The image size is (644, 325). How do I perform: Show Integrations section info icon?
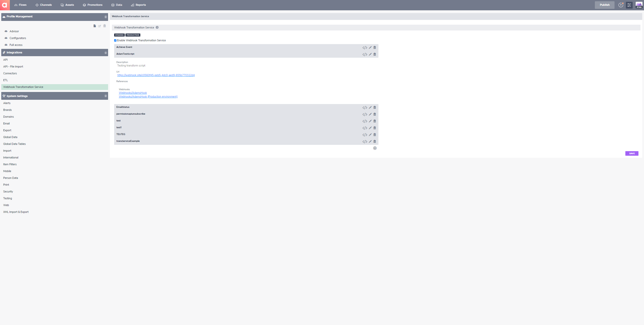point(106,53)
